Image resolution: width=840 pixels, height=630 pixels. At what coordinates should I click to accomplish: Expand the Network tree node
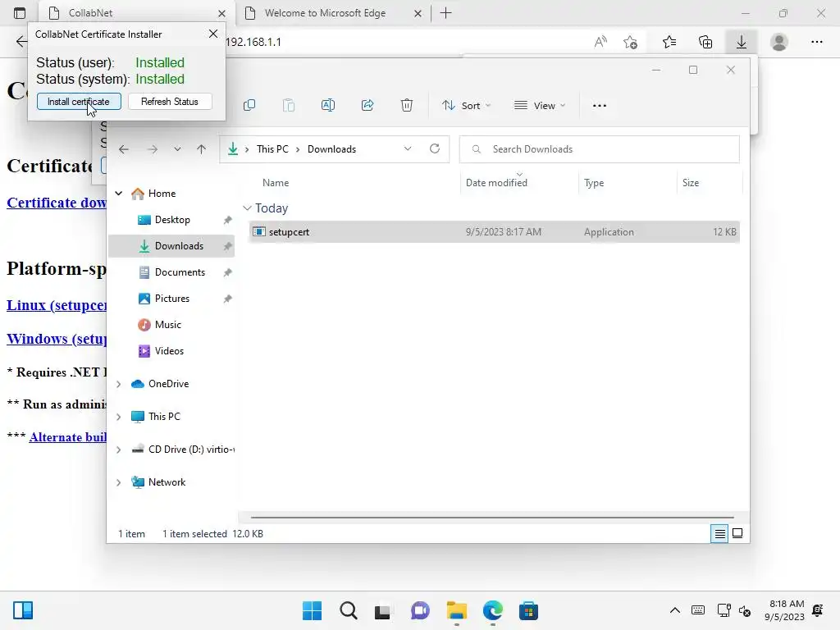click(x=119, y=482)
